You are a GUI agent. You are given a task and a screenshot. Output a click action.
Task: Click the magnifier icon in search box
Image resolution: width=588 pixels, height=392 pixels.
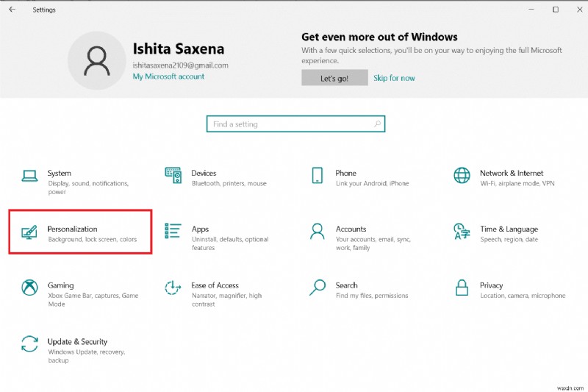tap(378, 124)
